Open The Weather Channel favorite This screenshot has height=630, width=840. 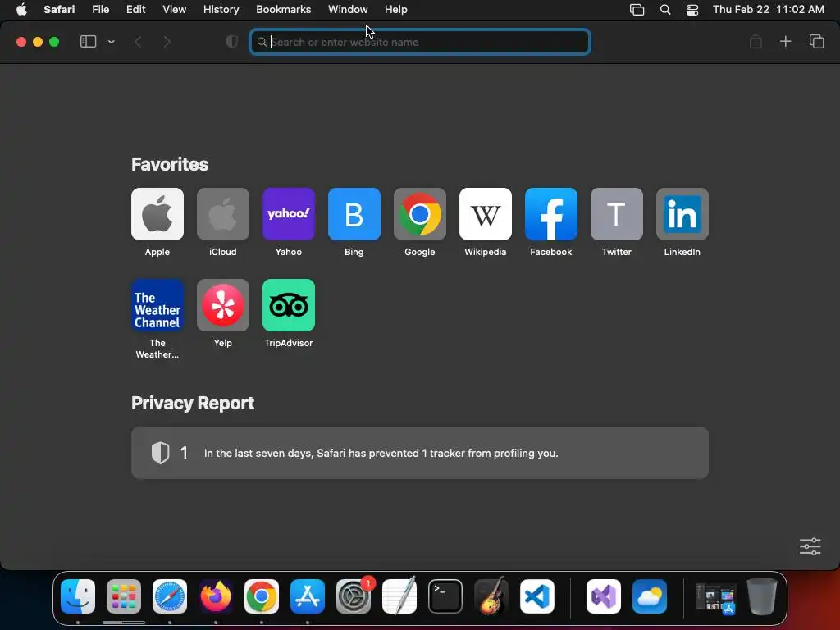(x=157, y=305)
